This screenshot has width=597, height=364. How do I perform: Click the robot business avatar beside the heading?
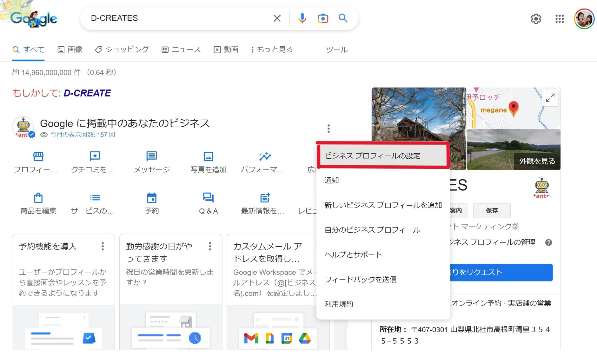tap(23, 127)
